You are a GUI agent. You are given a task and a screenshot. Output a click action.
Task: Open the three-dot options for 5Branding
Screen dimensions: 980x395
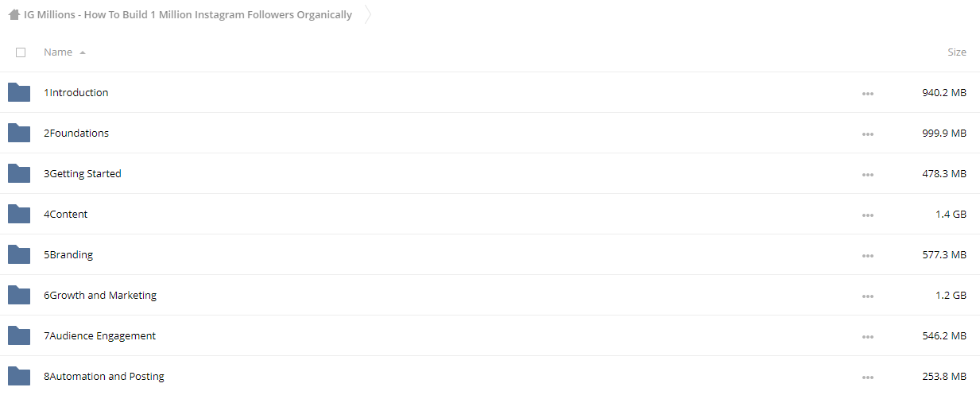click(867, 255)
